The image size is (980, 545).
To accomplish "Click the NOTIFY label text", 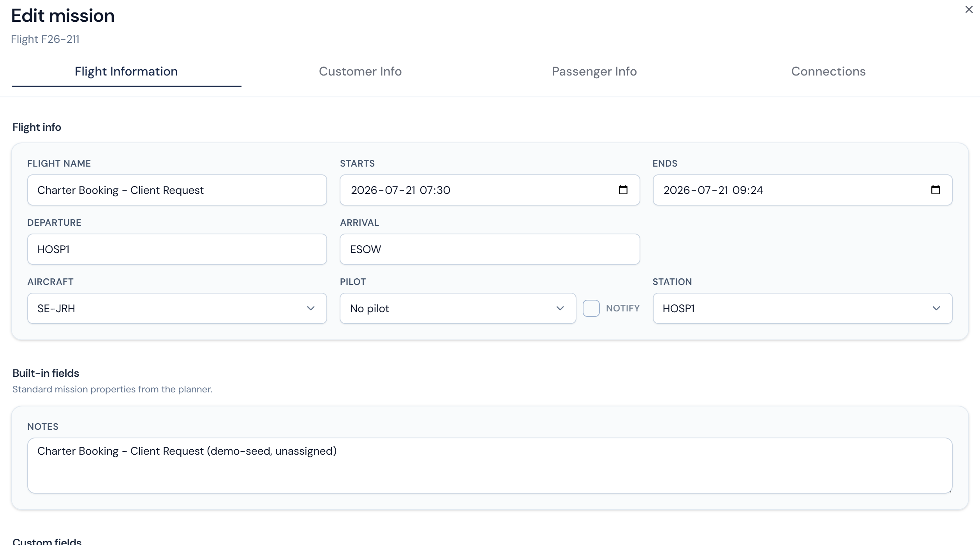I will point(623,308).
